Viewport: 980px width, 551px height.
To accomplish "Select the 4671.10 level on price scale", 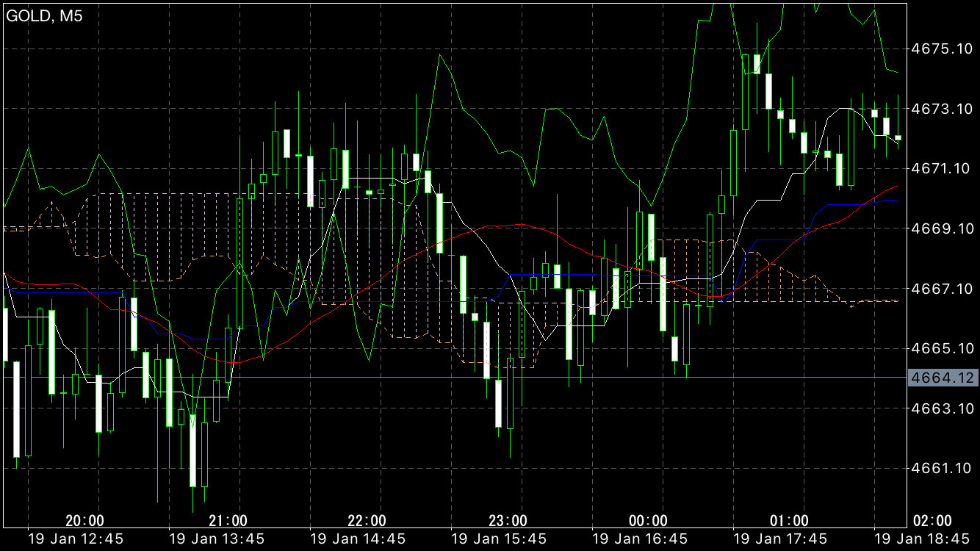I will (x=942, y=169).
